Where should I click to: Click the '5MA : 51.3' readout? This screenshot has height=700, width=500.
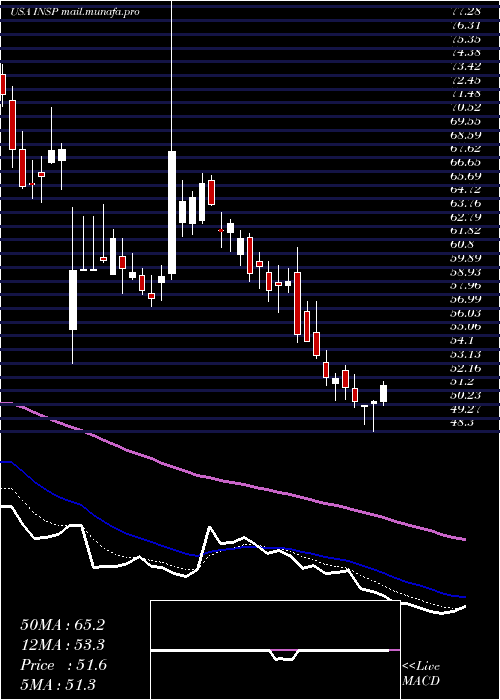(x=58, y=685)
